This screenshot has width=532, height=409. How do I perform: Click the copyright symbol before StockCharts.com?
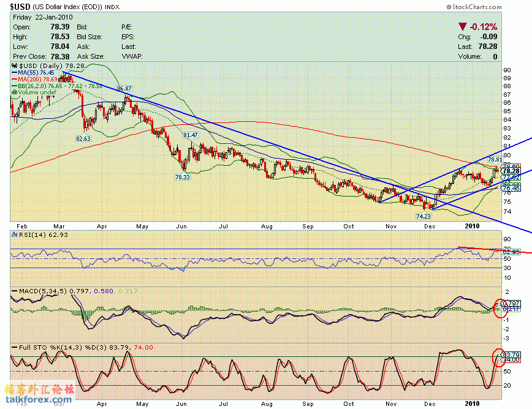(x=449, y=7)
